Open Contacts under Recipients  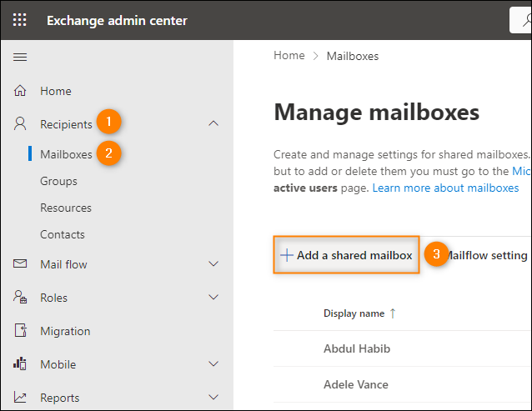coord(63,234)
